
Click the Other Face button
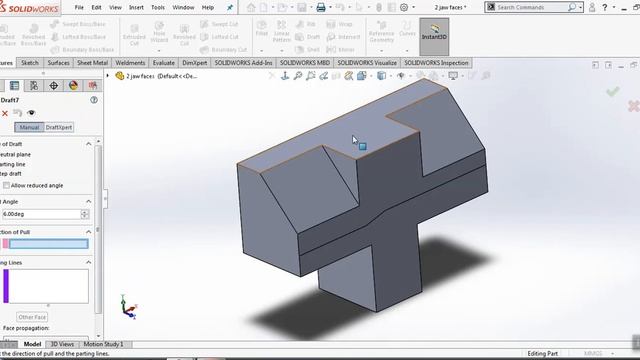tap(32, 317)
